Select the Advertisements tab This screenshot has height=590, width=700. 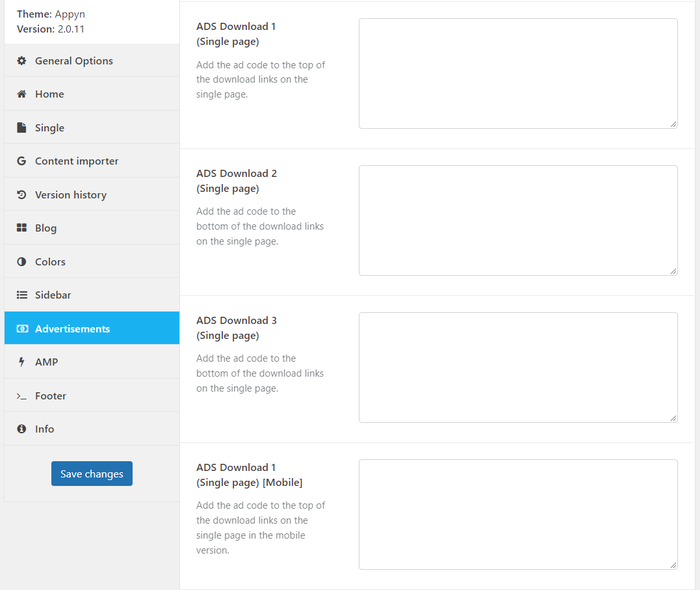click(92, 328)
